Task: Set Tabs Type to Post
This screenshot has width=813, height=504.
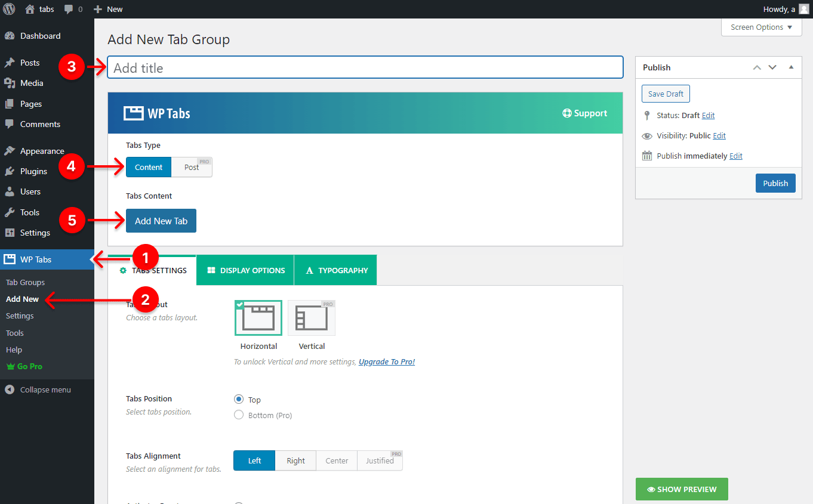Action: 192,167
